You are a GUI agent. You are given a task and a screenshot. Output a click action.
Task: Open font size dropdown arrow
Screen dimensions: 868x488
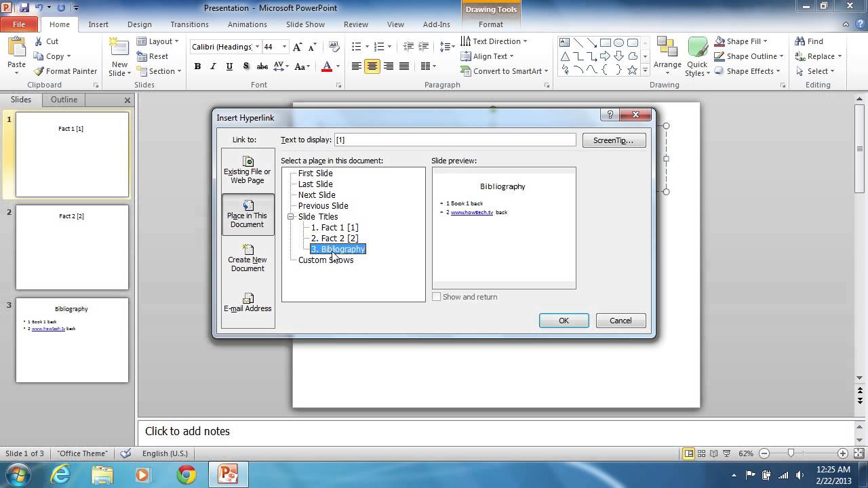click(x=285, y=47)
